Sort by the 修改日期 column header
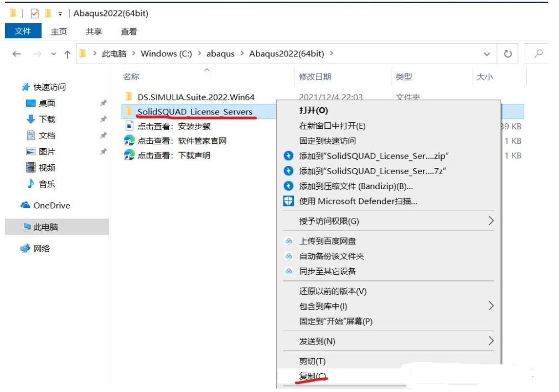 [315, 76]
